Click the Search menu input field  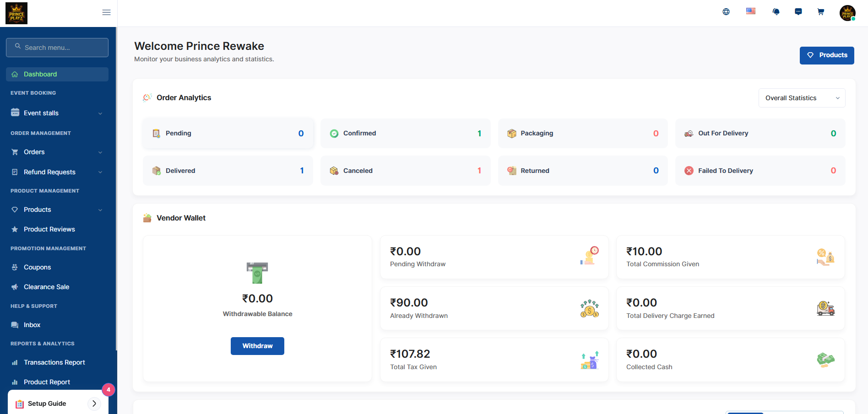point(57,48)
